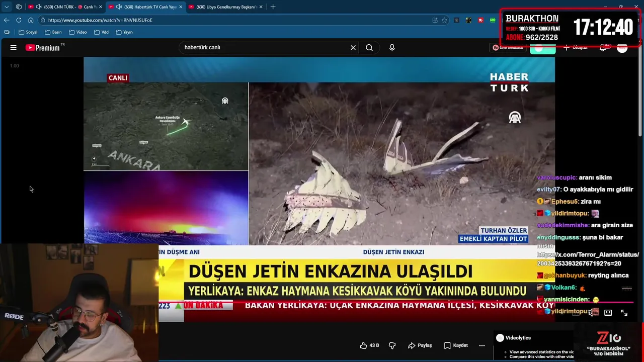Open the browser home page

31,20
